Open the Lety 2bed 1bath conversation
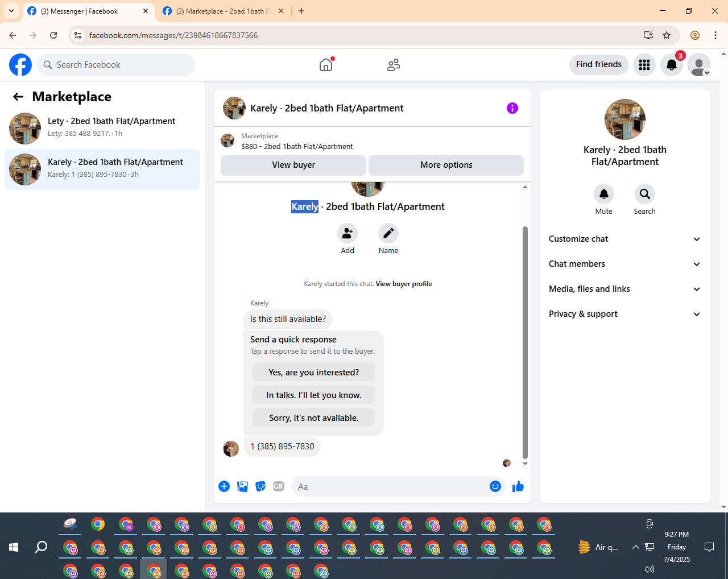 click(102, 127)
